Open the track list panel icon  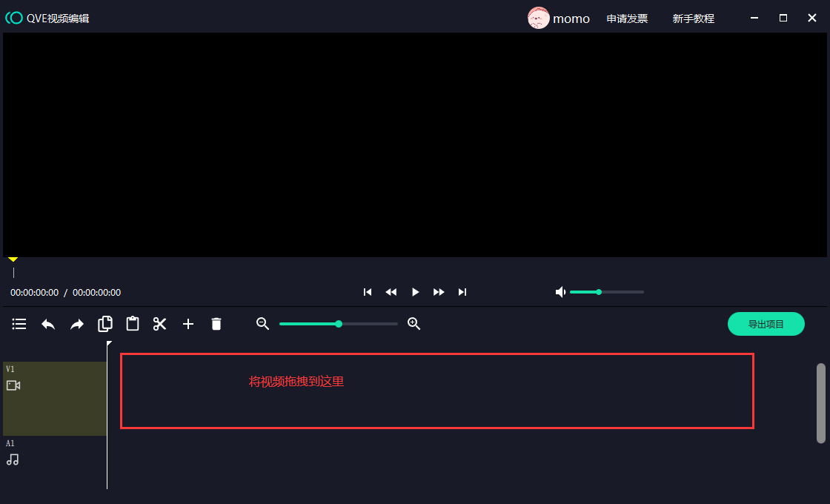(x=19, y=324)
